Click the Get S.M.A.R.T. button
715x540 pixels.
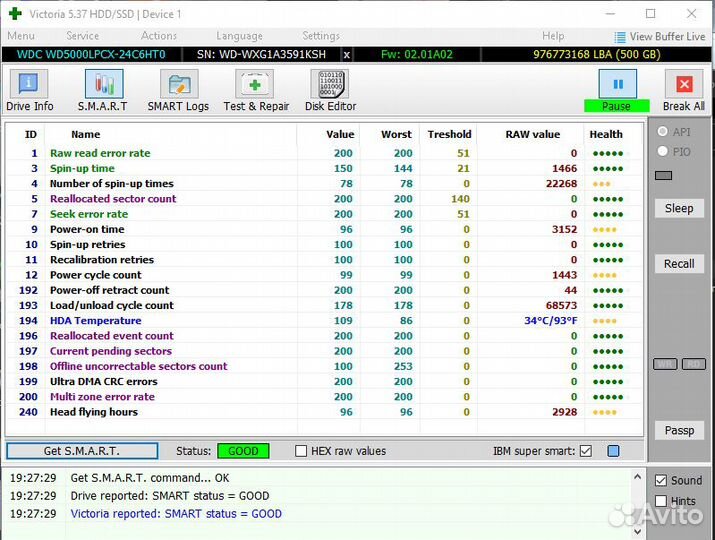point(82,451)
